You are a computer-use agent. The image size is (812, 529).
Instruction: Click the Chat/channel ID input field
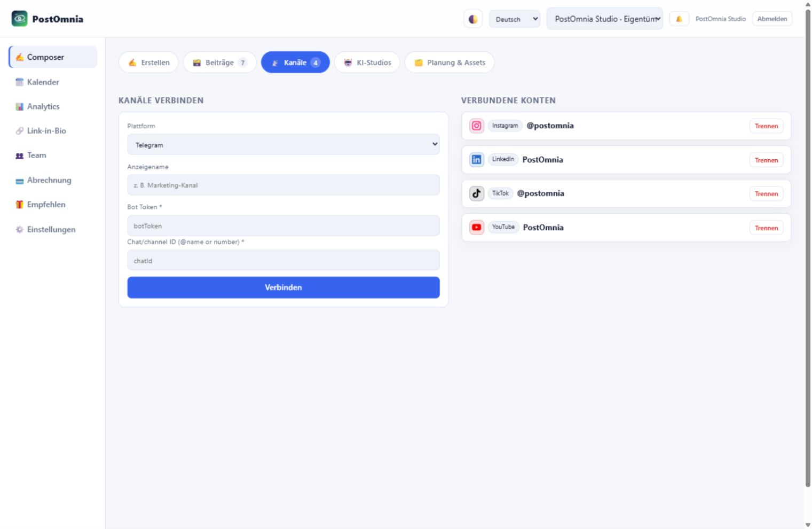coord(283,260)
